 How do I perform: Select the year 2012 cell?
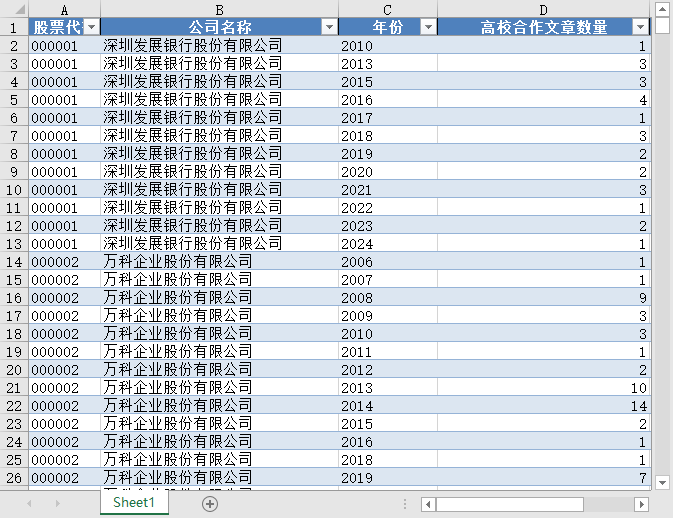coord(388,370)
